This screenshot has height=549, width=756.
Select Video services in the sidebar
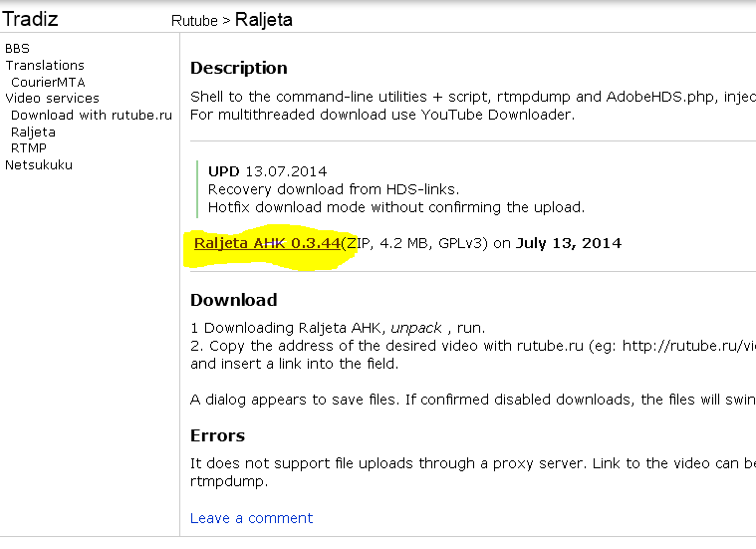[x=52, y=98]
